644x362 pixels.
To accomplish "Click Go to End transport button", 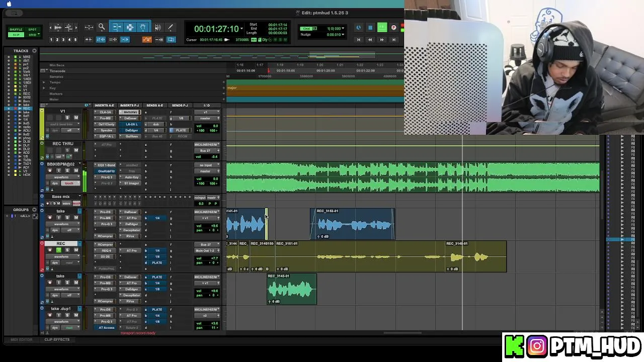I will 393,39.
